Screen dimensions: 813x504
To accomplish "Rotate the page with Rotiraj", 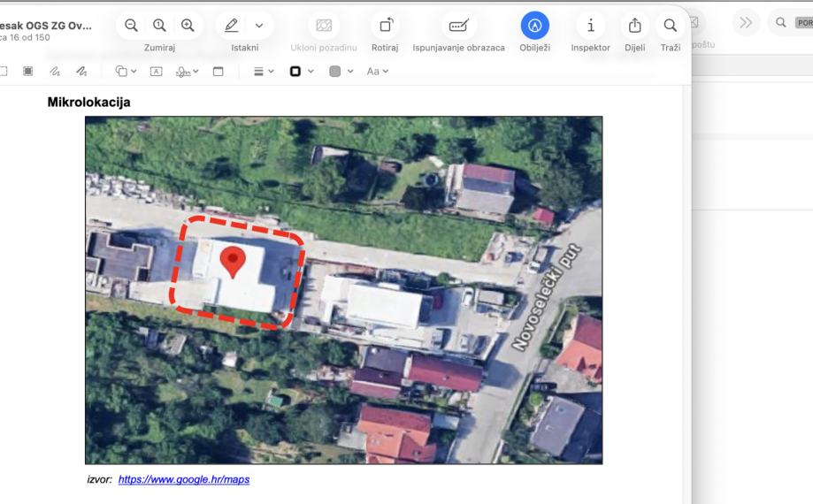I will [x=386, y=26].
